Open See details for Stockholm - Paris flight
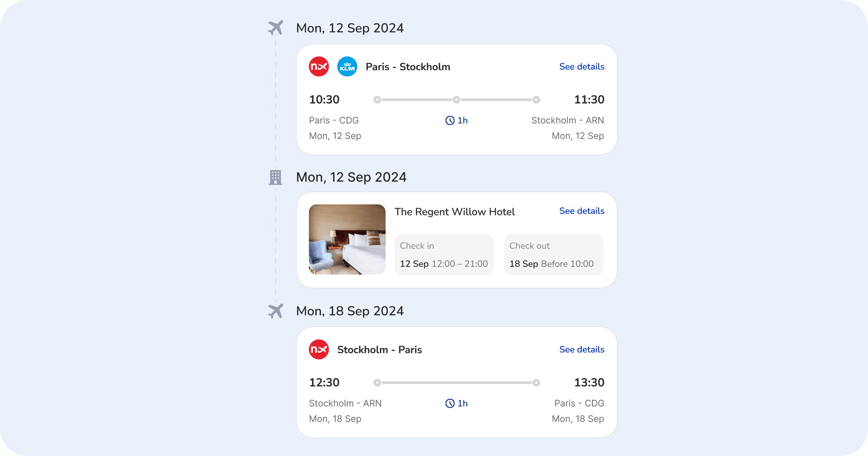The image size is (868, 456). tap(581, 349)
